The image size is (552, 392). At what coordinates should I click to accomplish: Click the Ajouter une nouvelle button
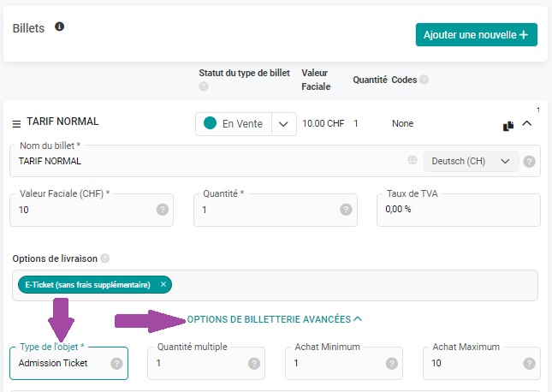click(477, 34)
